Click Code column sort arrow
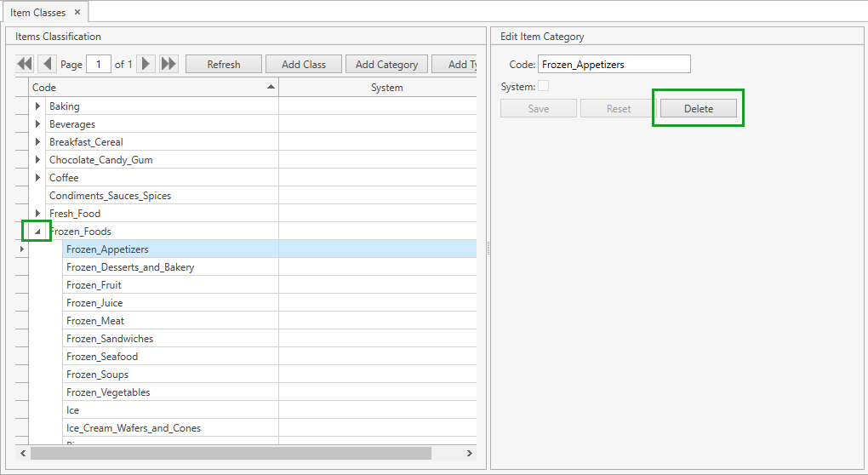This screenshot has width=868, height=475. (x=271, y=88)
